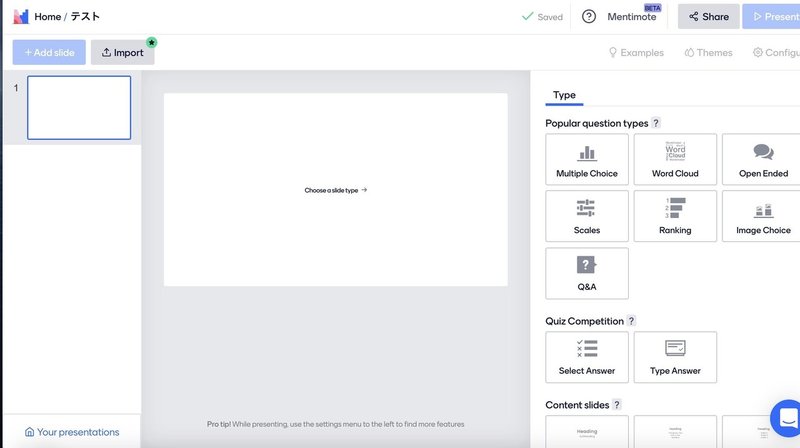This screenshot has width=800, height=448.
Task: Open the Home breadcrumb link
Action: tap(47, 17)
